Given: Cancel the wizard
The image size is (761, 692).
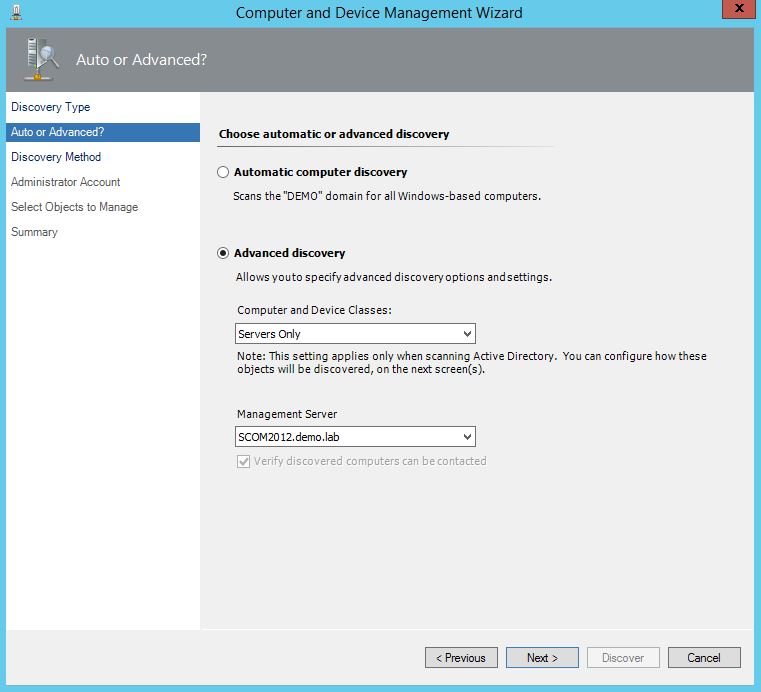Looking at the screenshot, I should [x=704, y=657].
